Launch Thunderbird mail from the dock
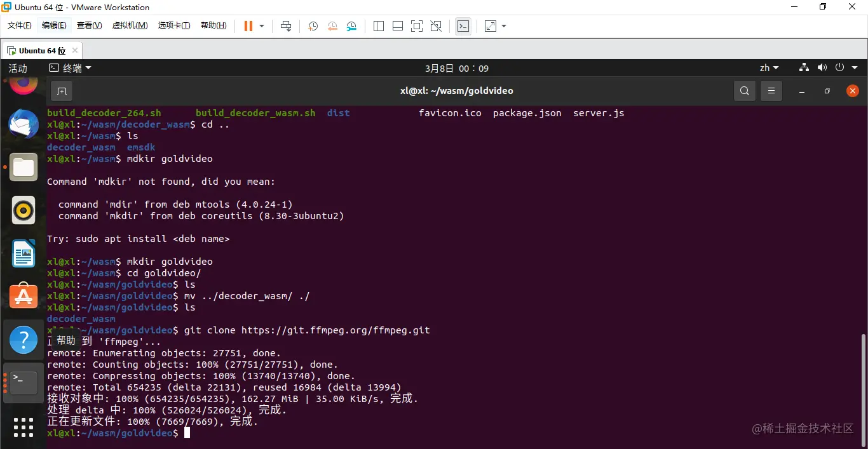The height and width of the screenshot is (449, 868). (x=24, y=124)
